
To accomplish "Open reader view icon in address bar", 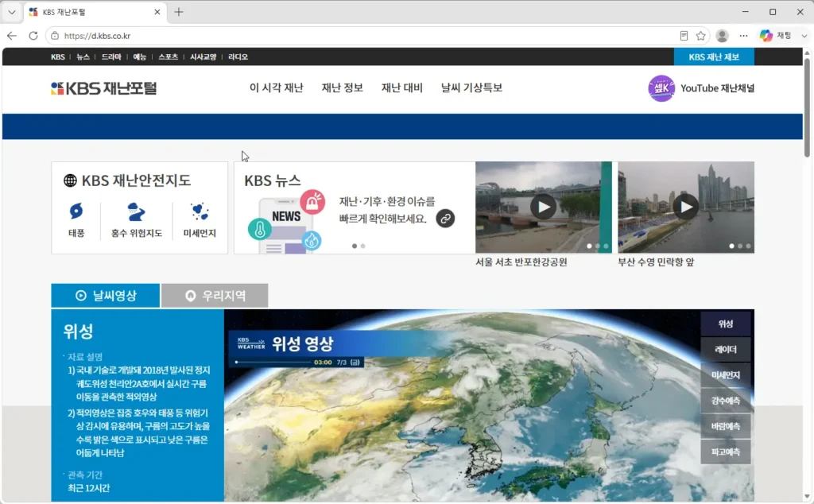I will [x=684, y=36].
